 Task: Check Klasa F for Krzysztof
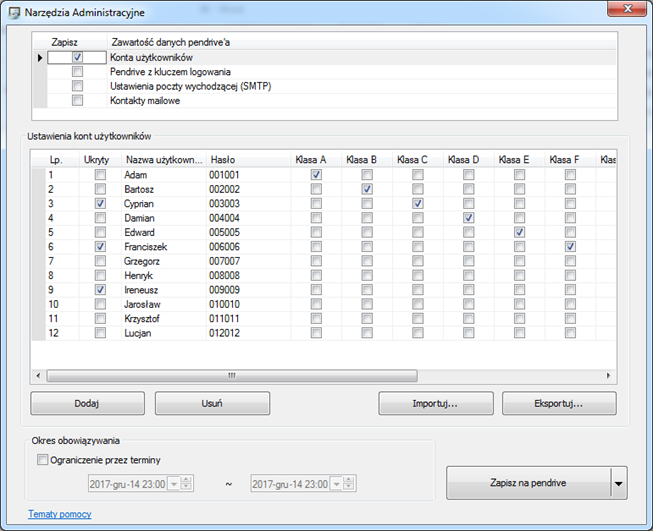(570, 319)
